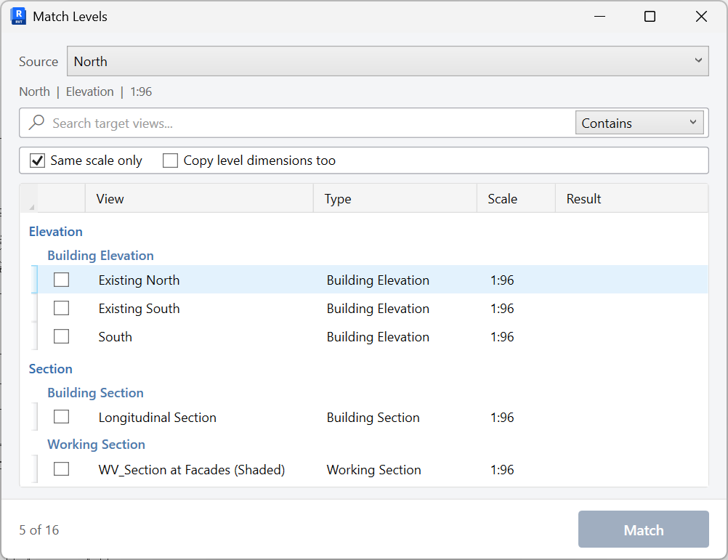Click Working Section type cell
The height and width of the screenshot is (560, 728).
tap(373, 469)
